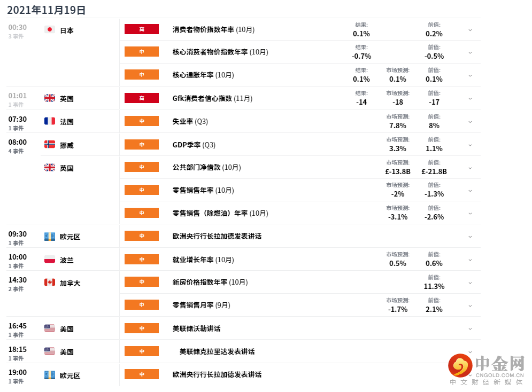Expand the 新房价格指数年率 row chevron
Screen dimensions: 532x392
coord(471,283)
